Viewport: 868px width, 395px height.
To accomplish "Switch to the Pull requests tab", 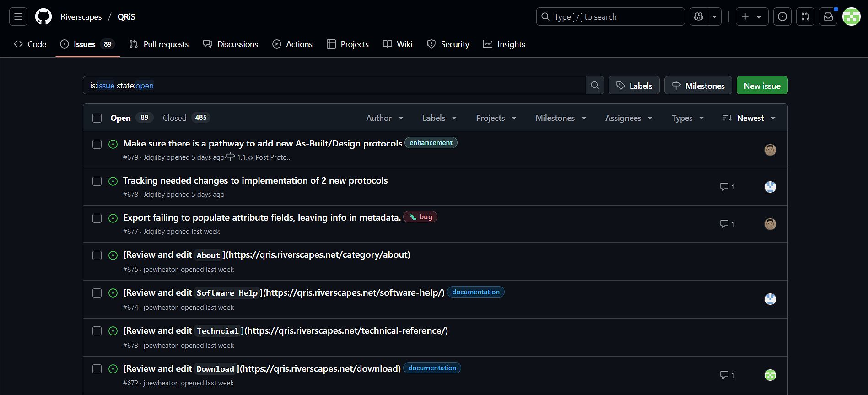I will (159, 44).
